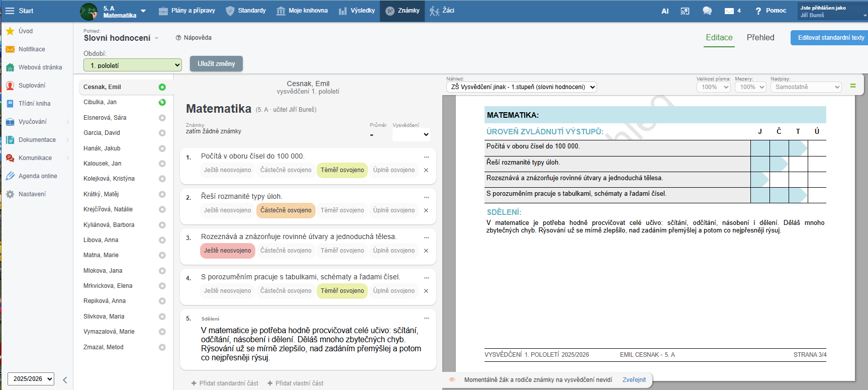This screenshot has height=390, width=868.
Task: Click the AI assistant icon
Action: (665, 11)
